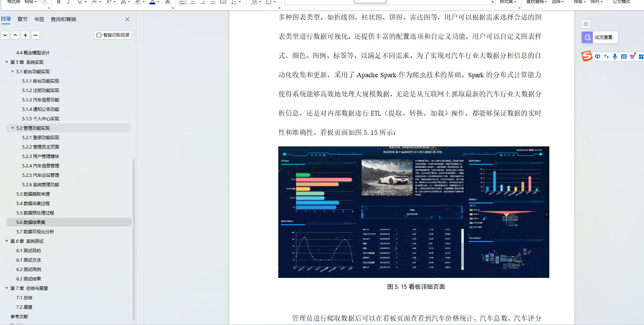Apply the blue font color button
Viewport: 644px width, 325px height.
[x=152, y=2]
